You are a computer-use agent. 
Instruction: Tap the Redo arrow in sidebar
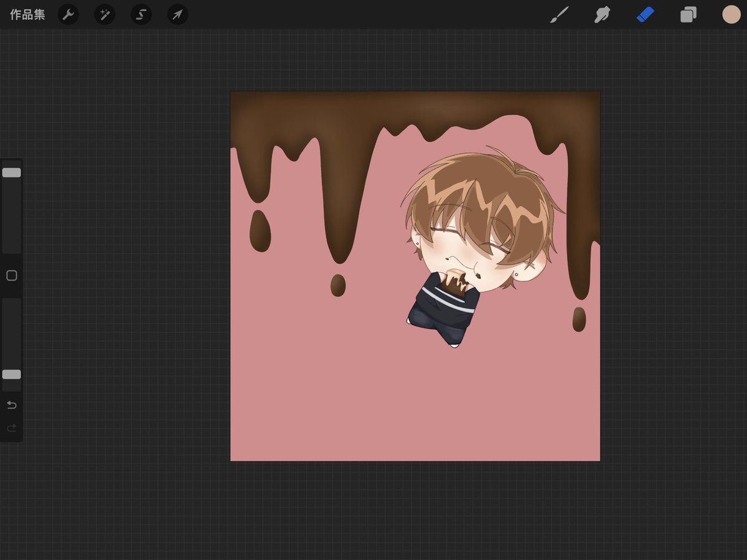click(11, 428)
